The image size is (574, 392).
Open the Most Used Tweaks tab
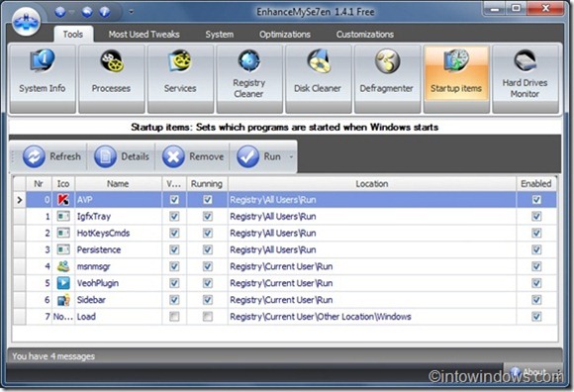tap(143, 34)
